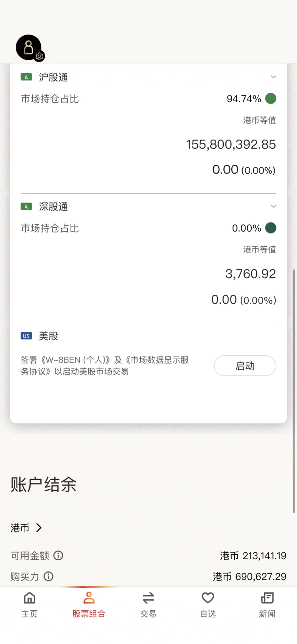Screen dimensions: 297x644
Task: Open the 港币 currency selector arrow
Action: [39, 527]
